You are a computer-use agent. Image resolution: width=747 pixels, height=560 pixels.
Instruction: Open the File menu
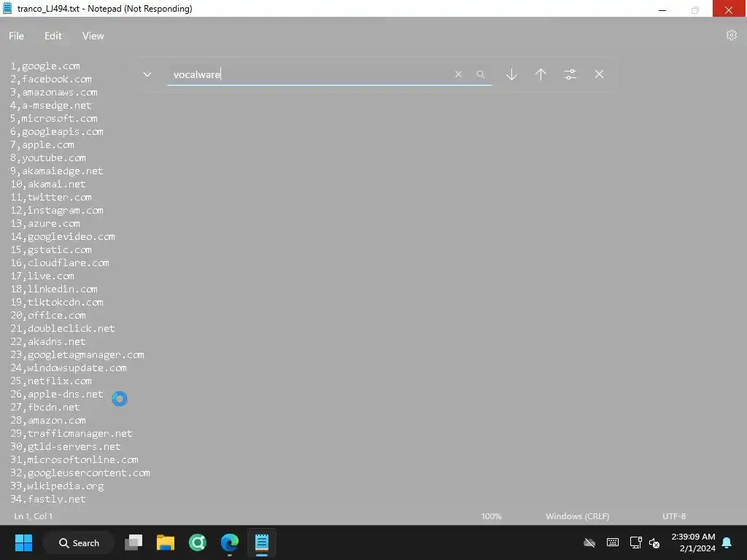coord(16,36)
